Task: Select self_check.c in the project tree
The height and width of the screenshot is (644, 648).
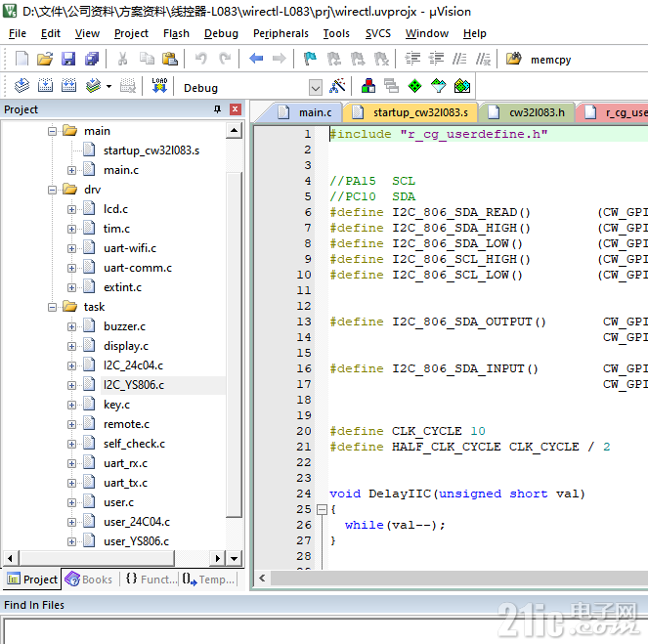Action: 134,444
